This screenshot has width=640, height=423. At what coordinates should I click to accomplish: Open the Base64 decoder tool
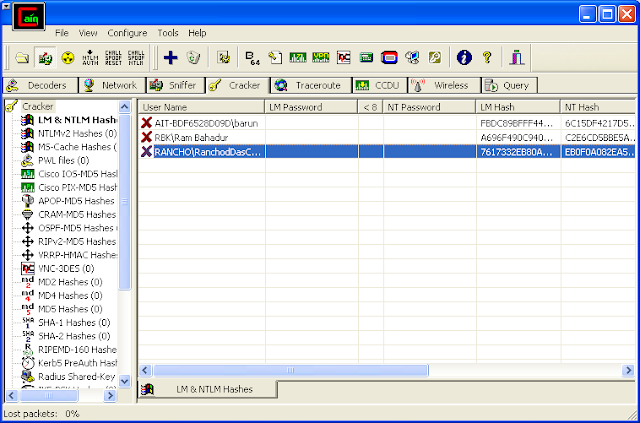coord(253,58)
